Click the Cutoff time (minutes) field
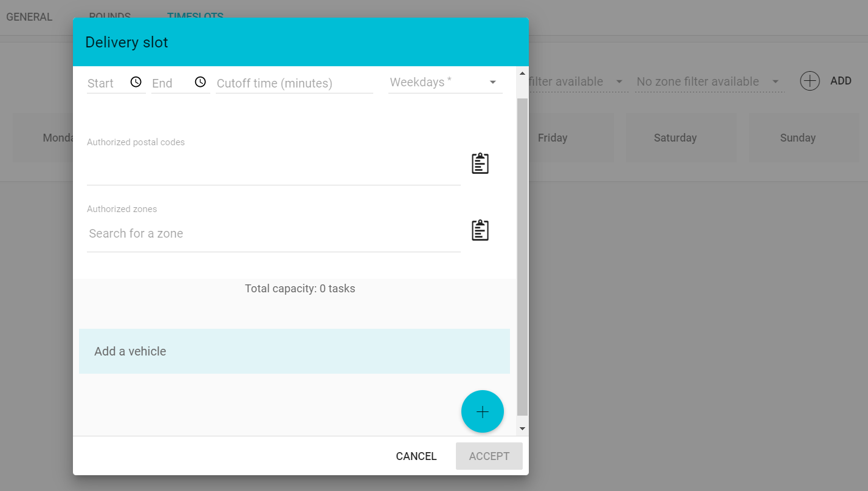The image size is (868, 491). click(294, 83)
